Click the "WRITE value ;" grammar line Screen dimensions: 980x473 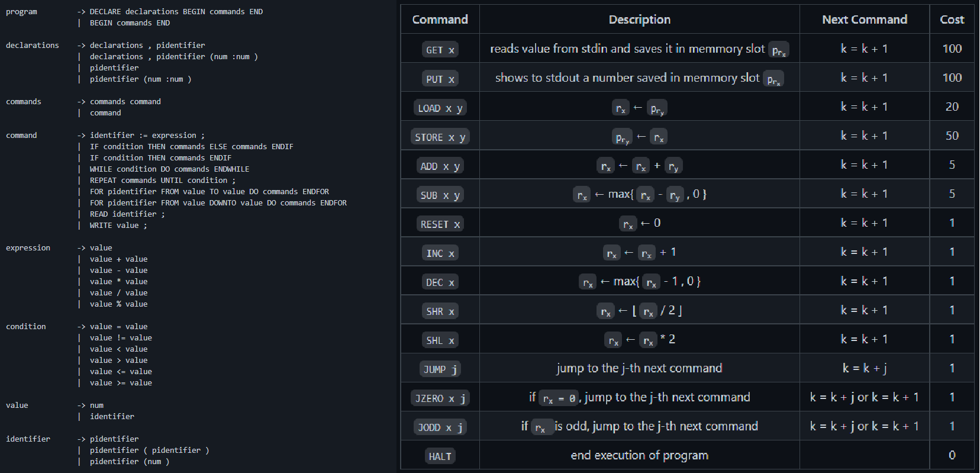(118, 226)
